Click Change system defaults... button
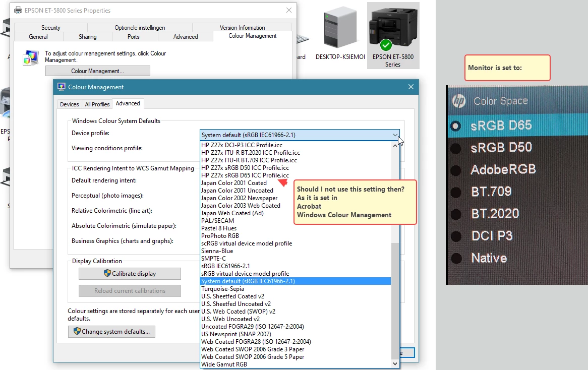The image size is (588, 370). tap(112, 332)
